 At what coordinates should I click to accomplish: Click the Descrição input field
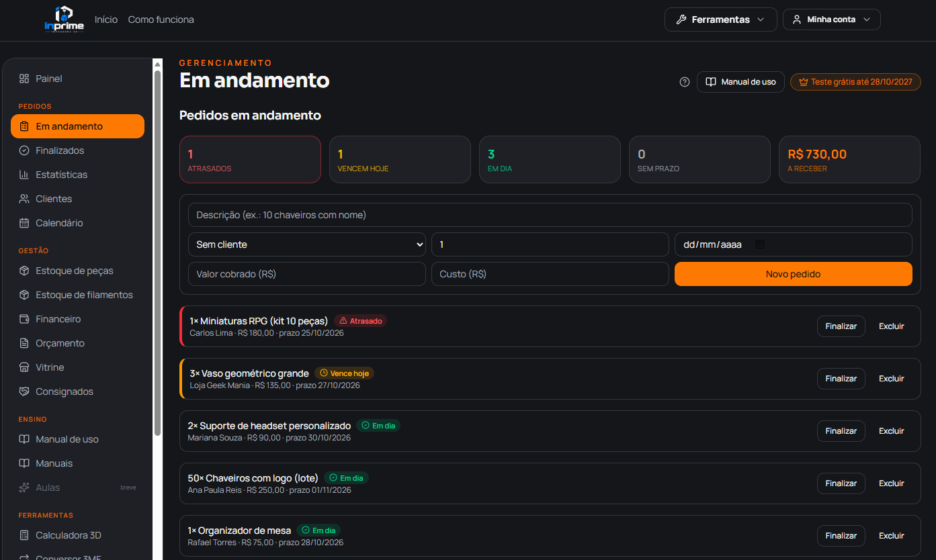(550, 215)
